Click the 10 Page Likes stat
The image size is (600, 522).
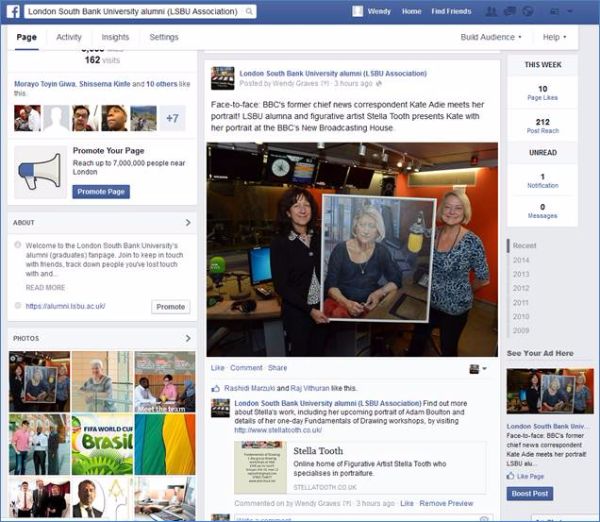542,93
